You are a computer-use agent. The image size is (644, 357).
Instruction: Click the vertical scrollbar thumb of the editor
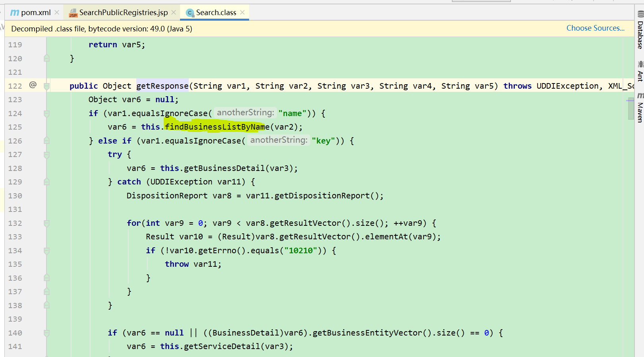pyautogui.click(x=631, y=109)
